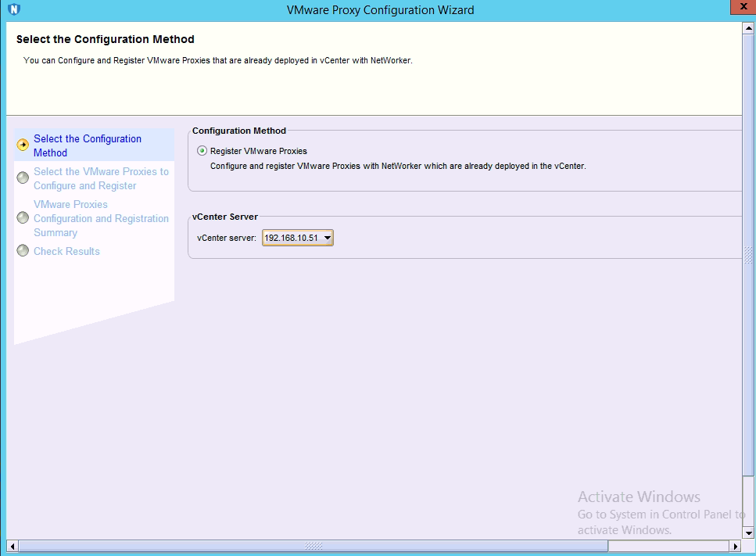The width and height of the screenshot is (756, 556).
Task: Click the 192.168.10.51 value in combo box
Action: point(291,238)
